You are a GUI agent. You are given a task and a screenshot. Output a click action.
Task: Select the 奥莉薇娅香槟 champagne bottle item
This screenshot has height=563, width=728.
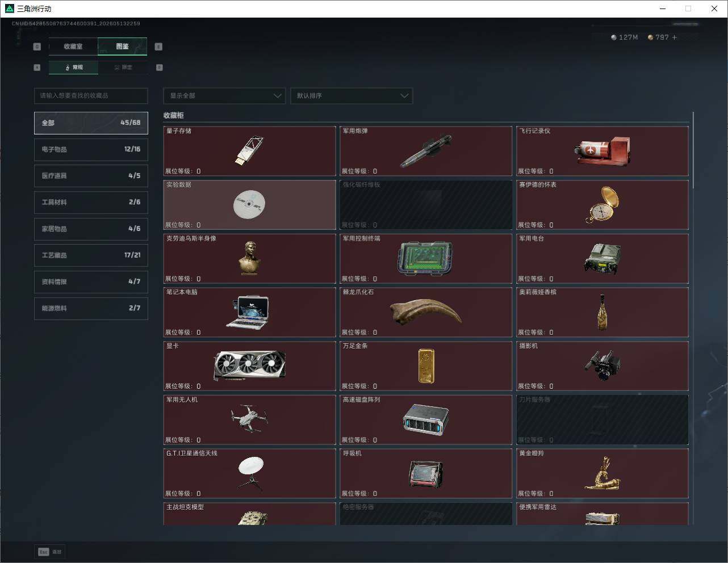[603, 312]
